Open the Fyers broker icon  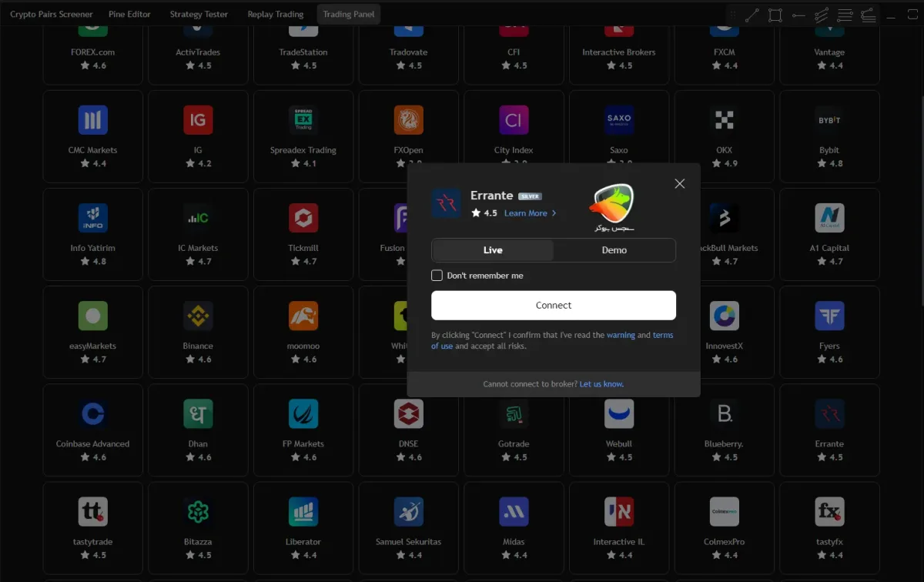pos(829,316)
